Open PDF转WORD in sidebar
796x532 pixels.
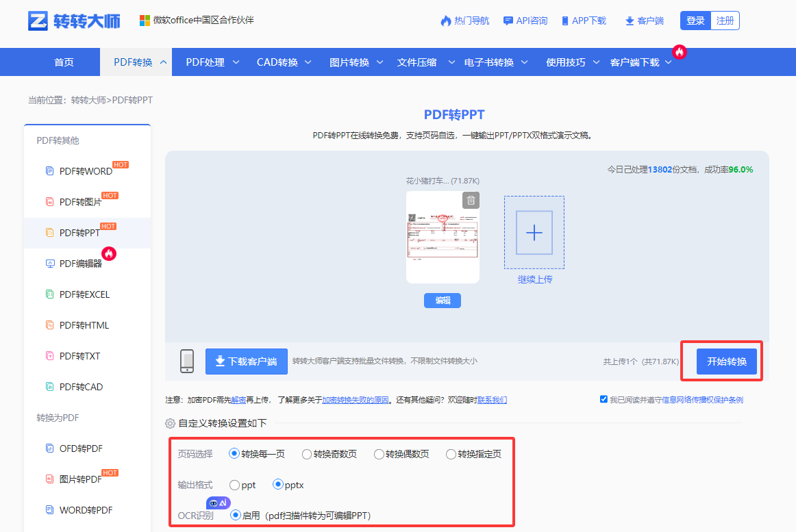[x=86, y=171]
